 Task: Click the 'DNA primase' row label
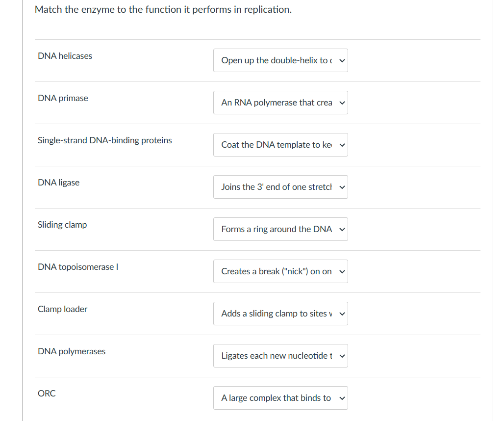(63, 98)
